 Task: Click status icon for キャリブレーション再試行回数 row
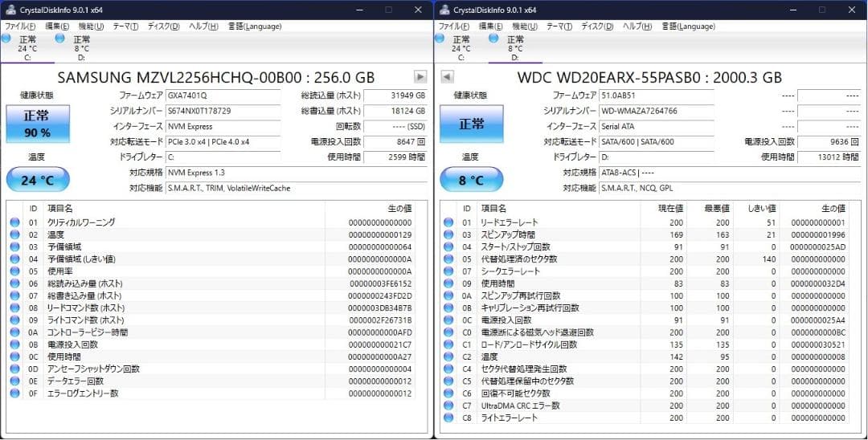(448, 308)
